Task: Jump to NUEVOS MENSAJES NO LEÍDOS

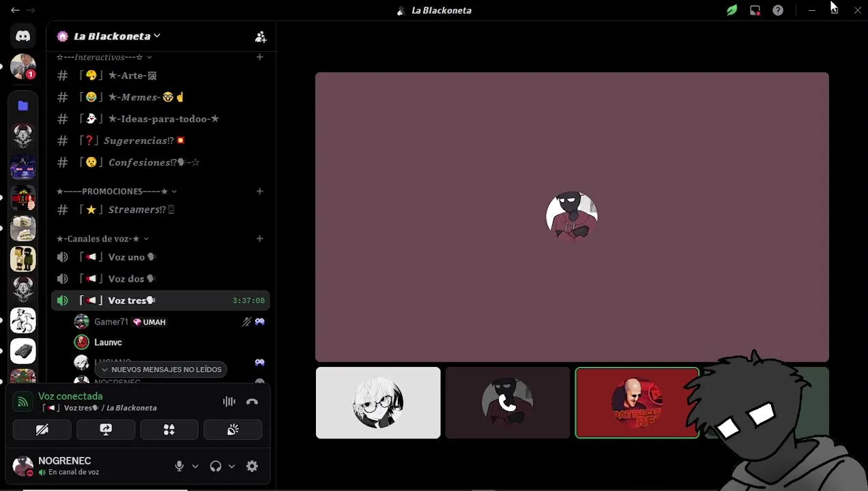Action: point(161,370)
